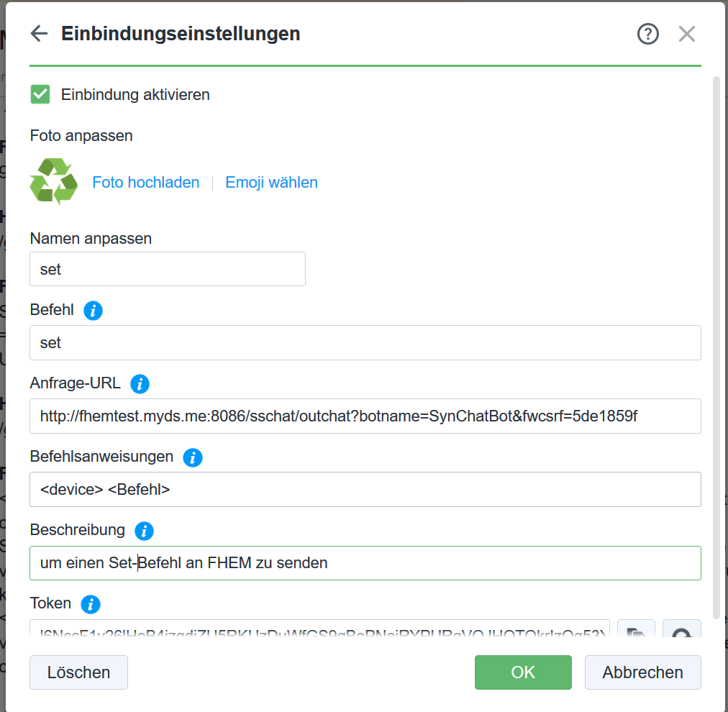
Task: Uncheck Einbindung aktivieren checkbox
Action: pos(40,94)
